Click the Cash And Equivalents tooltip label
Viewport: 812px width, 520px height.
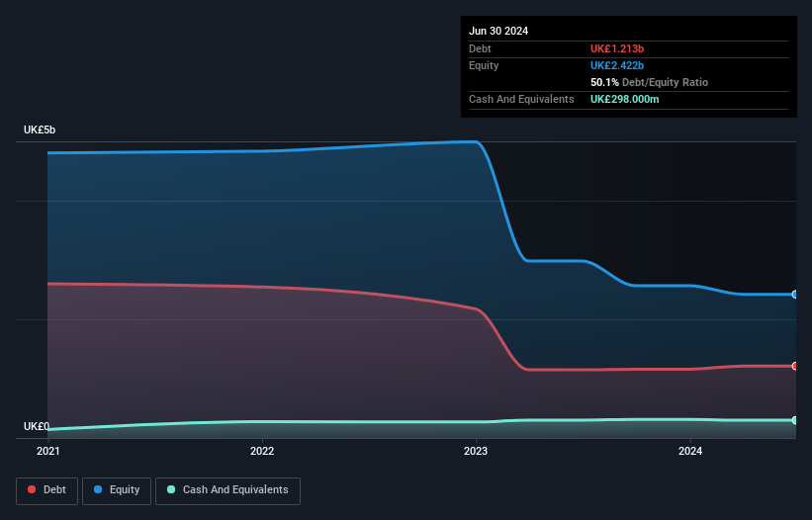[521, 99]
